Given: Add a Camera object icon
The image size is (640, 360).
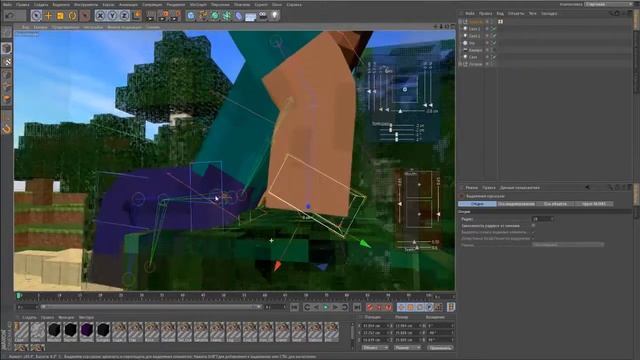Looking at the screenshot, I should tap(263, 16).
